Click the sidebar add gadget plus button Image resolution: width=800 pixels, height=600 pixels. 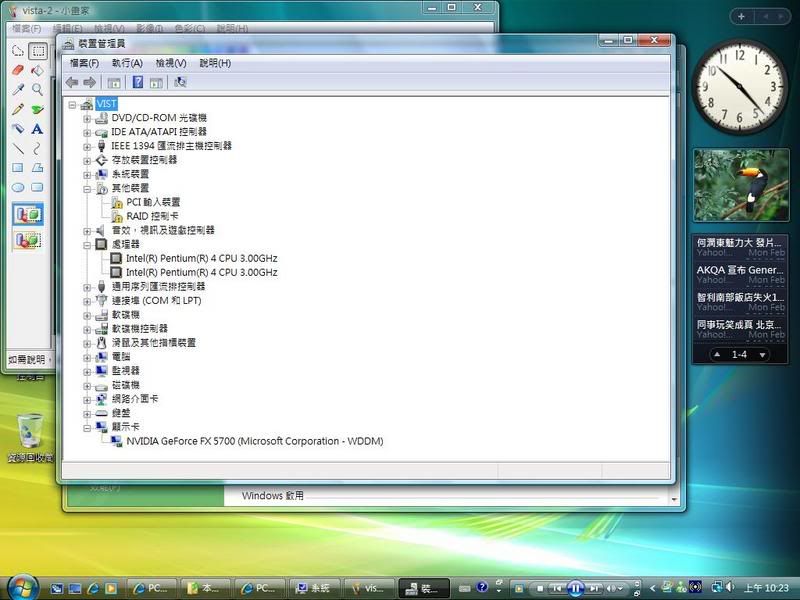pyautogui.click(x=741, y=16)
